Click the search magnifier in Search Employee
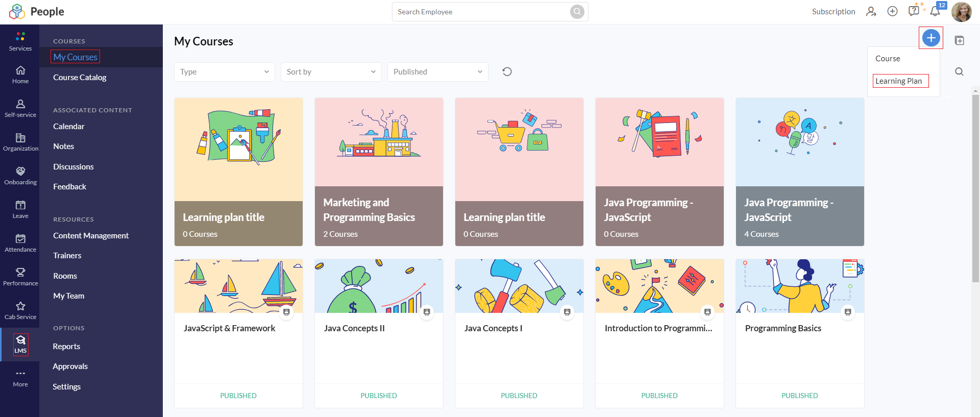Image resolution: width=980 pixels, height=417 pixels. 577,12
